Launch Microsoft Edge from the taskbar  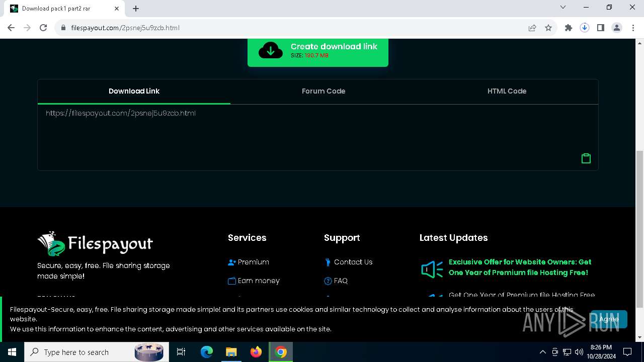207,352
